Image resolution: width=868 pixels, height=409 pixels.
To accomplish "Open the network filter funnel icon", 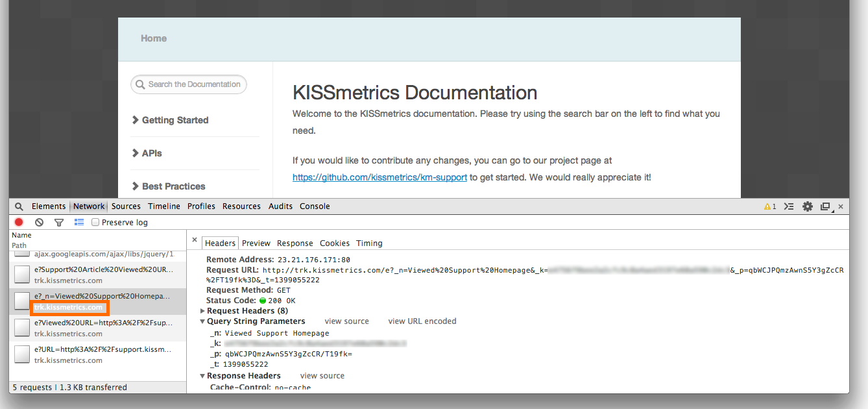I will pyautogui.click(x=59, y=222).
